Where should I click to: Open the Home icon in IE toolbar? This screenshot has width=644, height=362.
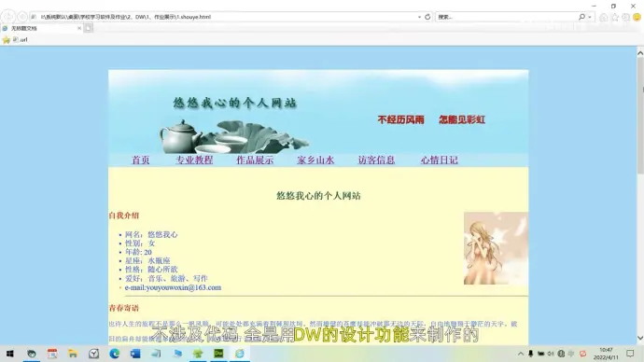[x=603, y=17]
